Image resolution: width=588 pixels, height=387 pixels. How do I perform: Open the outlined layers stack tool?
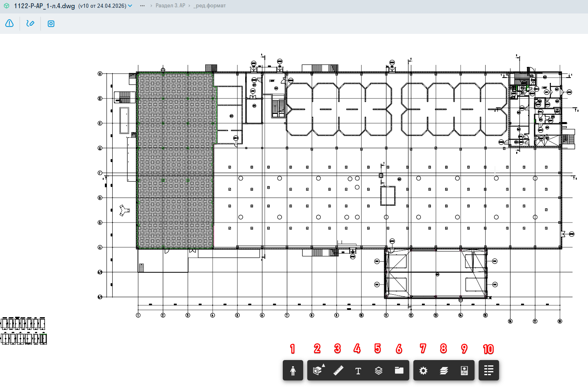[379, 370]
